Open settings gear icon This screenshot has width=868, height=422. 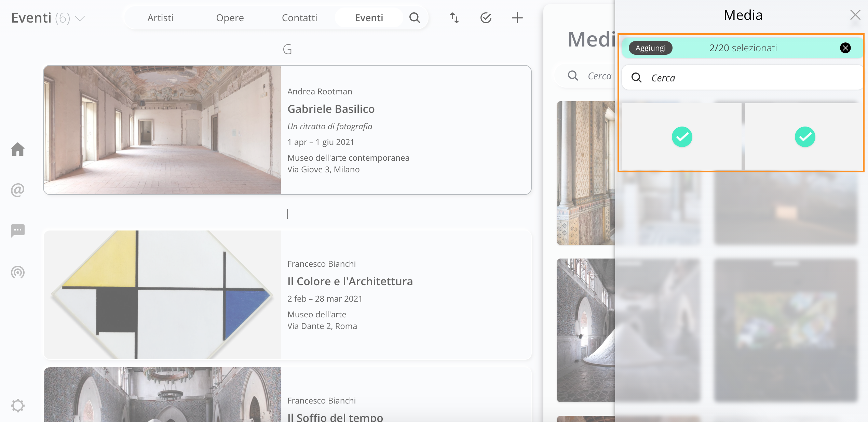point(18,406)
